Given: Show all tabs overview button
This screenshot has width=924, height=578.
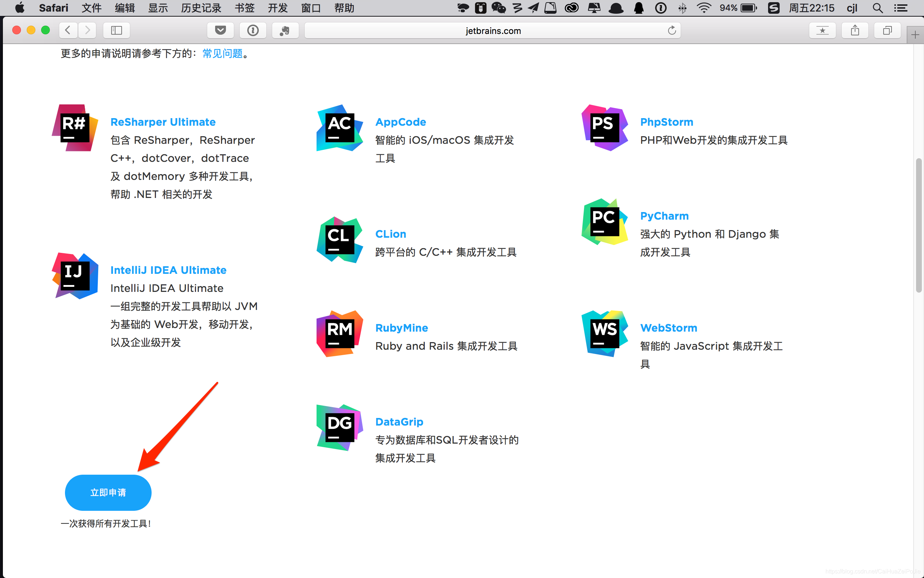Looking at the screenshot, I should (x=887, y=30).
